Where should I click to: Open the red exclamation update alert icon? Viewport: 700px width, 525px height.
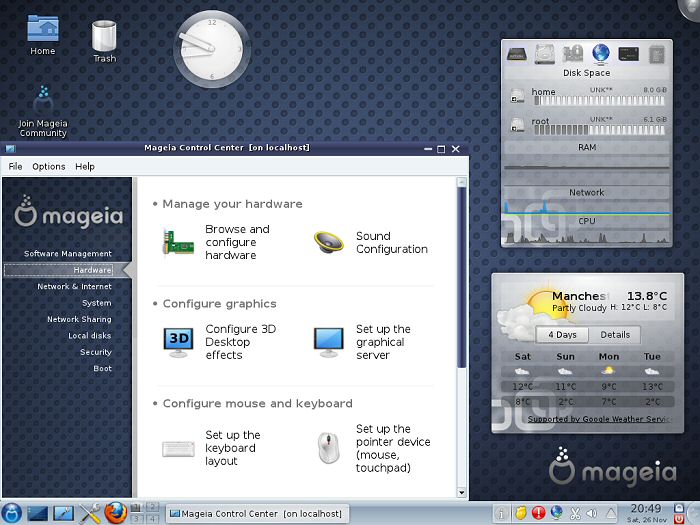[x=538, y=513]
